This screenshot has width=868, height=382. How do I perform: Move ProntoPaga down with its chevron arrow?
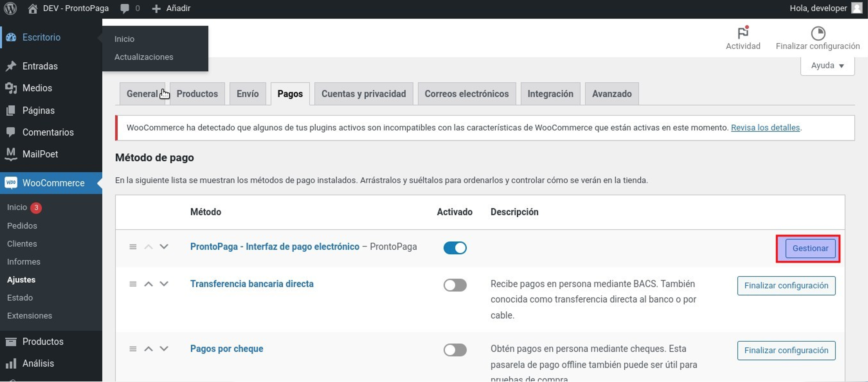pos(164,247)
